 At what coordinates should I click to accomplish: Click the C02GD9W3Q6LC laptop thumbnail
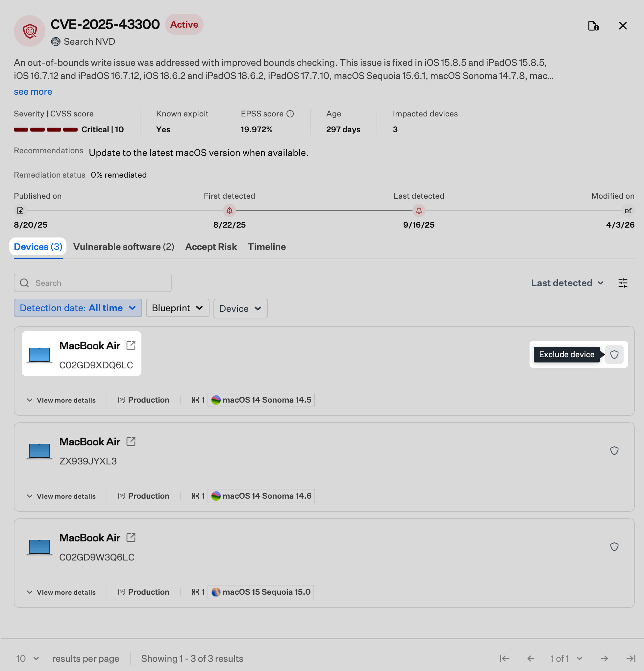pos(39,547)
